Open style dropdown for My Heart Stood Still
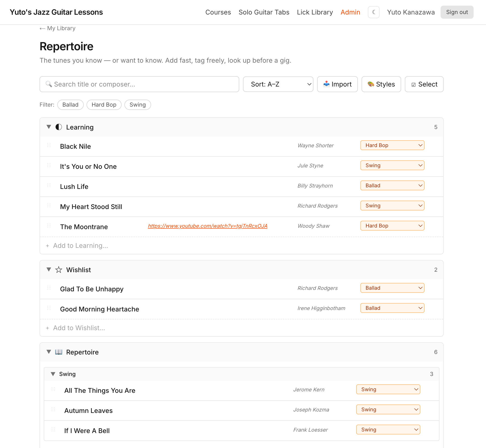 [x=392, y=206]
